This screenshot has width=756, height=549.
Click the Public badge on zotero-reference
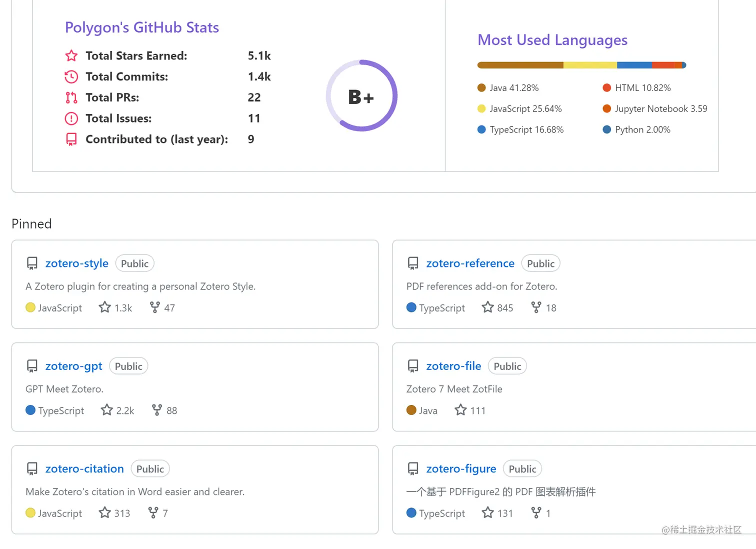point(540,263)
